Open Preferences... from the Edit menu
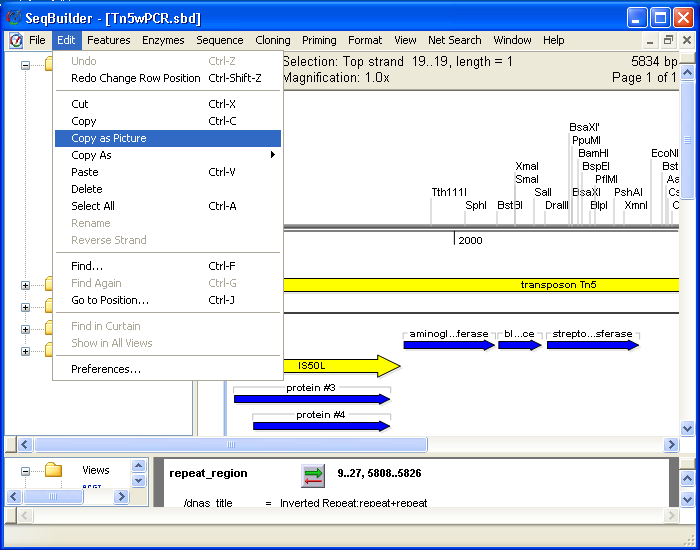Image resolution: width=700 pixels, height=550 pixels. pos(168,369)
